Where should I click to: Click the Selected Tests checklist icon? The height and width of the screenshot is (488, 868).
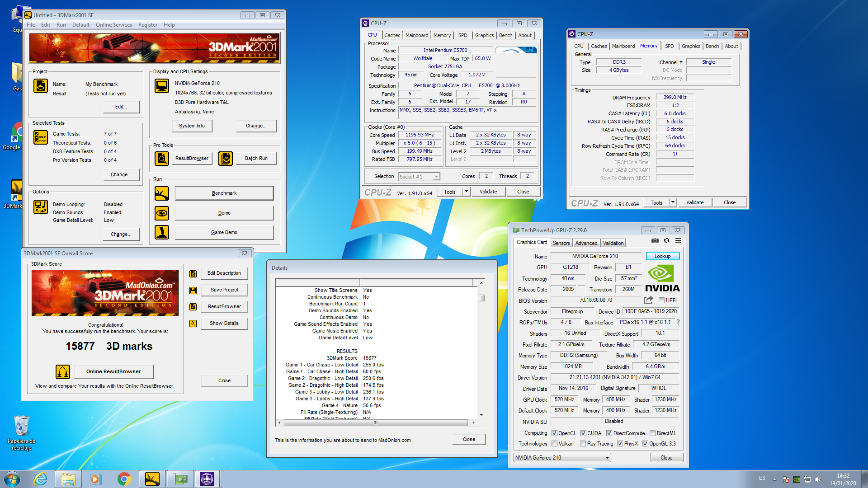tap(41, 137)
